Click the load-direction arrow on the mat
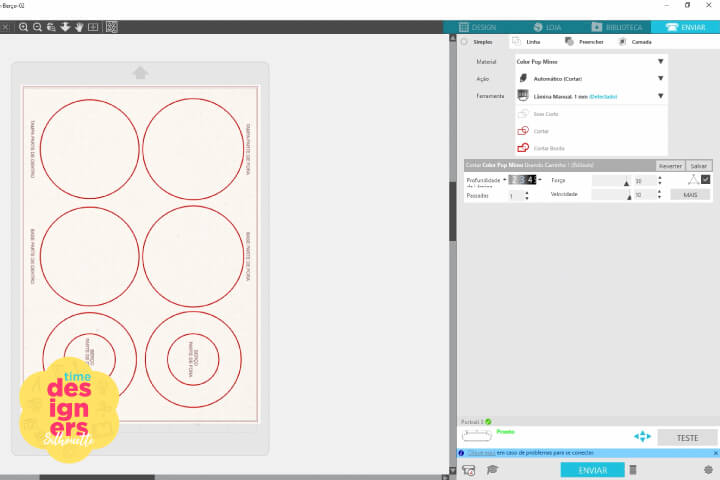Viewport: 720px width, 480px height. click(140, 73)
